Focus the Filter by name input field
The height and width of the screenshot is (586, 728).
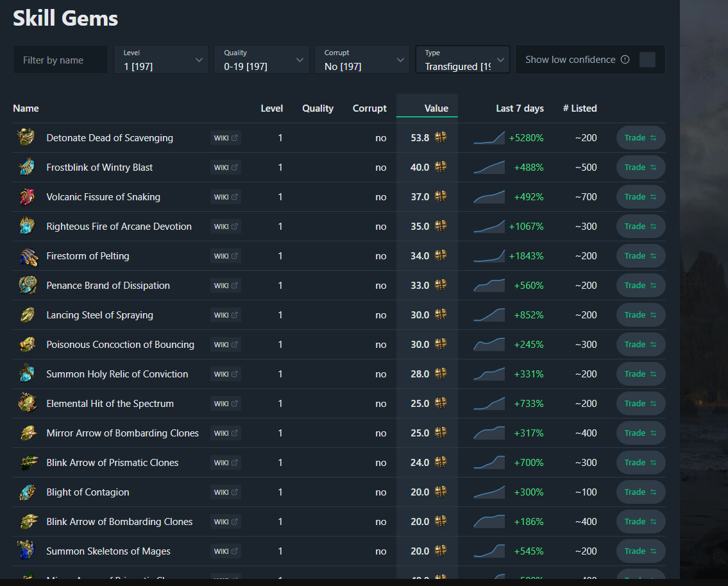(x=60, y=60)
